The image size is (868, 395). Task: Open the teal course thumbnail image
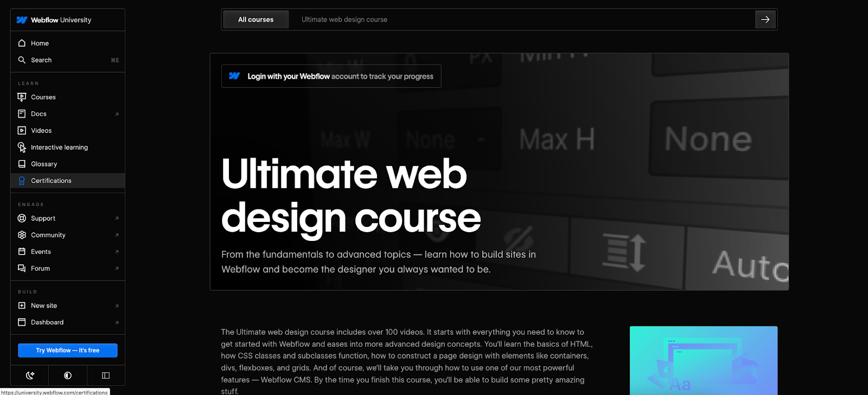coord(704,360)
